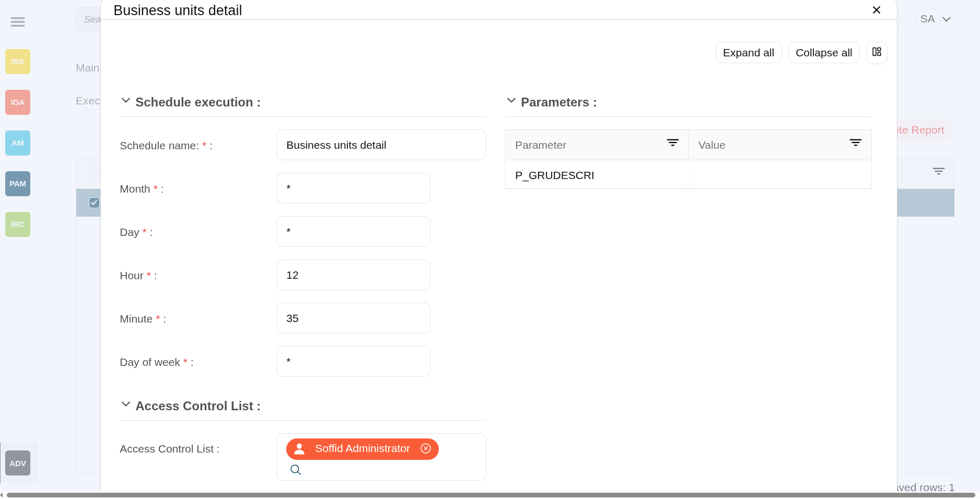Open the Parameter column filter
The width and height of the screenshot is (980, 499).
coord(673,143)
